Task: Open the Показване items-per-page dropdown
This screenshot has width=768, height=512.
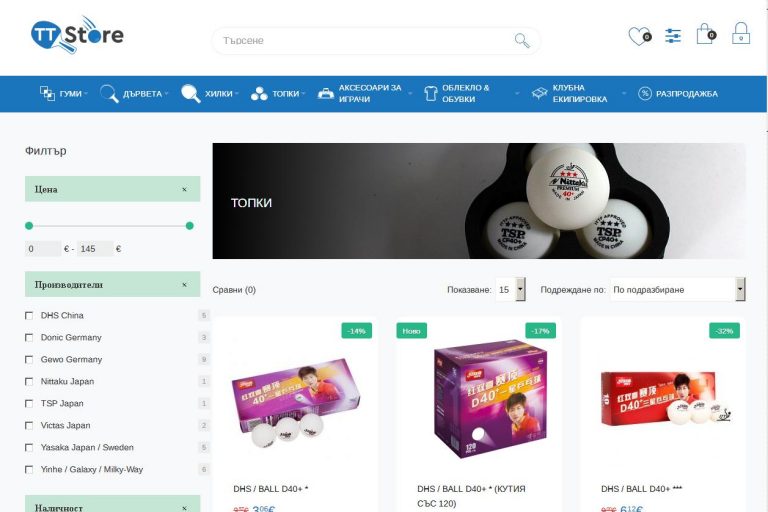Action: pyautogui.click(x=510, y=290)
